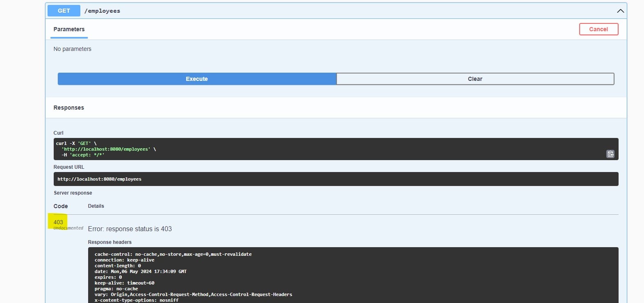
Task: Copy the curl command to clipboard
Action: [610, 154]
